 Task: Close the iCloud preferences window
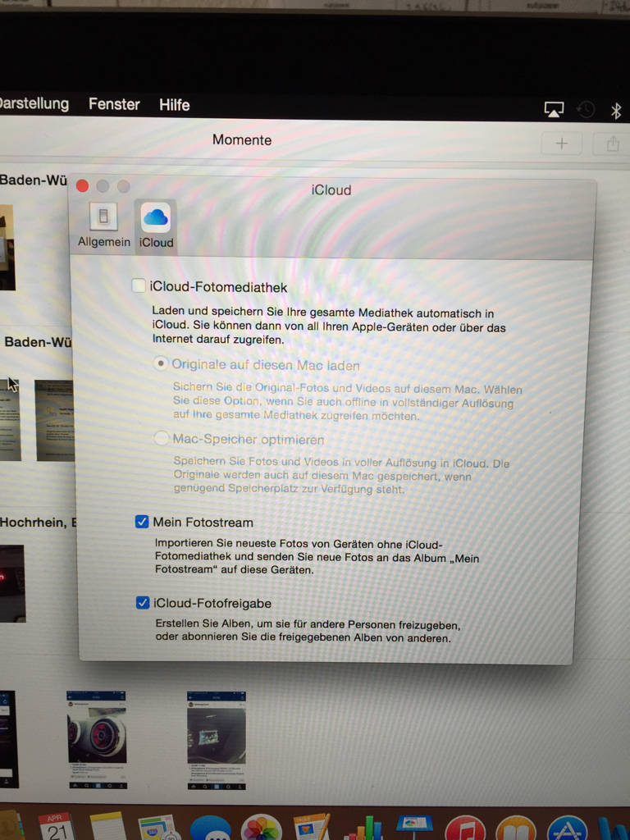(83, 186)
